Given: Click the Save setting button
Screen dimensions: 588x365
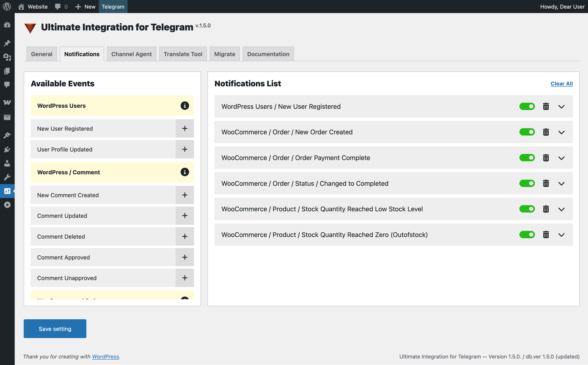Looking at the screenshot, I should coord(55,328).
